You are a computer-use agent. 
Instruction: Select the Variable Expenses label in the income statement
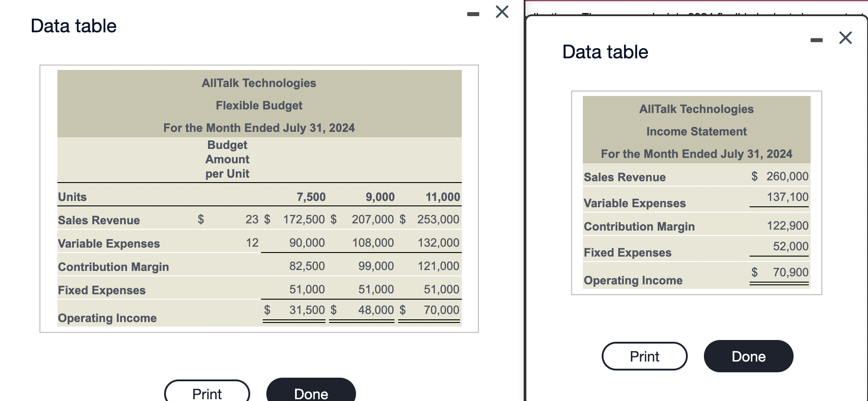point(634,203)
